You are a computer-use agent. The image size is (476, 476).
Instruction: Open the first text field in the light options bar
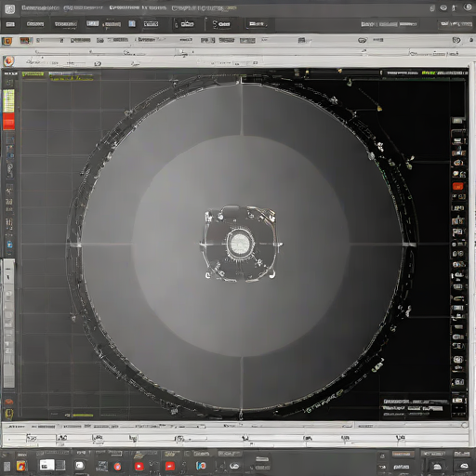coord(50,40)
